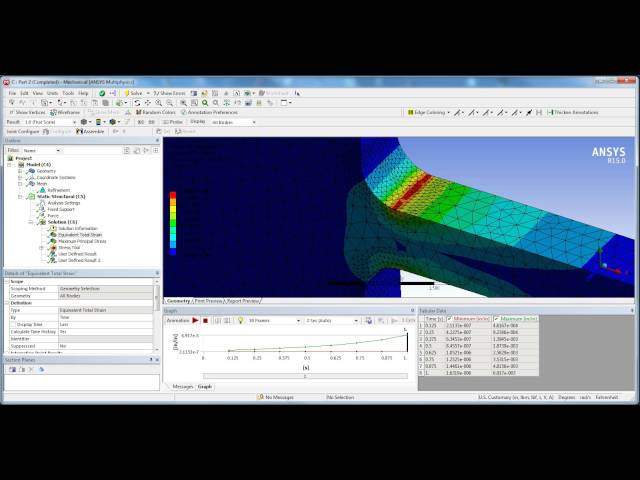Click the red legend color swatch
The image size is (640, 480).
(x=173, y=195)
